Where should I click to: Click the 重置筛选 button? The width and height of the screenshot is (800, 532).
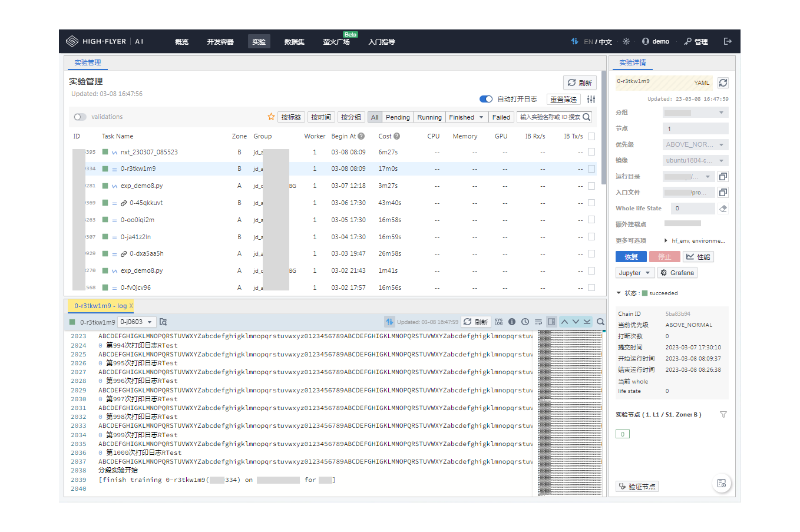(x=564, y=100)
